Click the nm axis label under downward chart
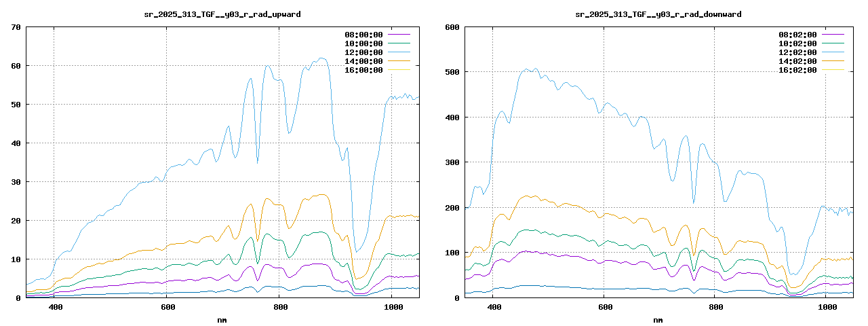The width and height of the screenshot is (868, 326). coord(658,320)
